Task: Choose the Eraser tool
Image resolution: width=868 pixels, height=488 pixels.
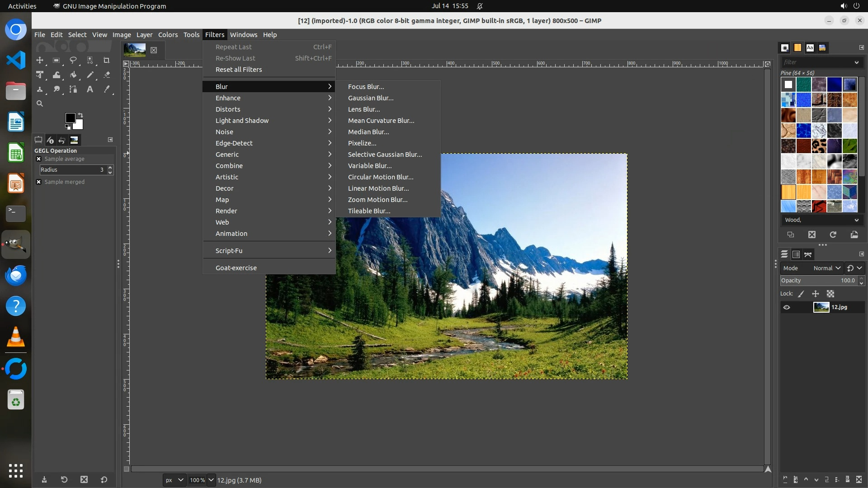Action: click(107, 75)
